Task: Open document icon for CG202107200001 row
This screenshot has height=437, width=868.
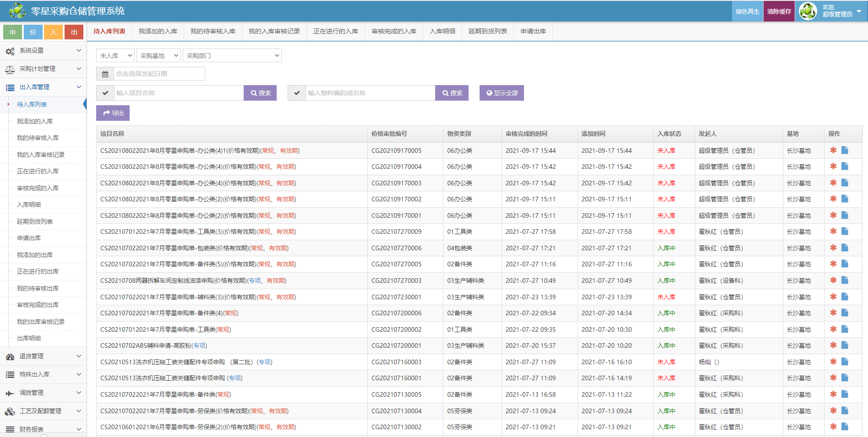Action: [x=845, y=345]
